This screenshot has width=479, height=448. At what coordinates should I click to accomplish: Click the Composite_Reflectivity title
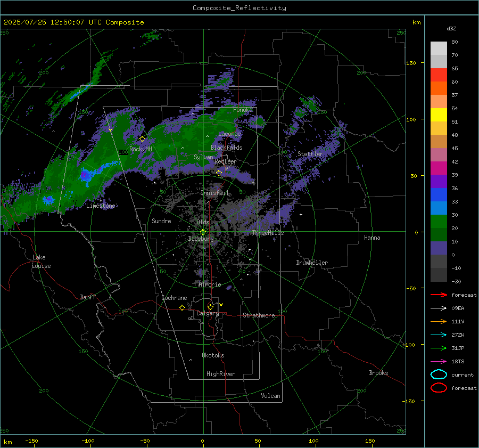point(240,8)
